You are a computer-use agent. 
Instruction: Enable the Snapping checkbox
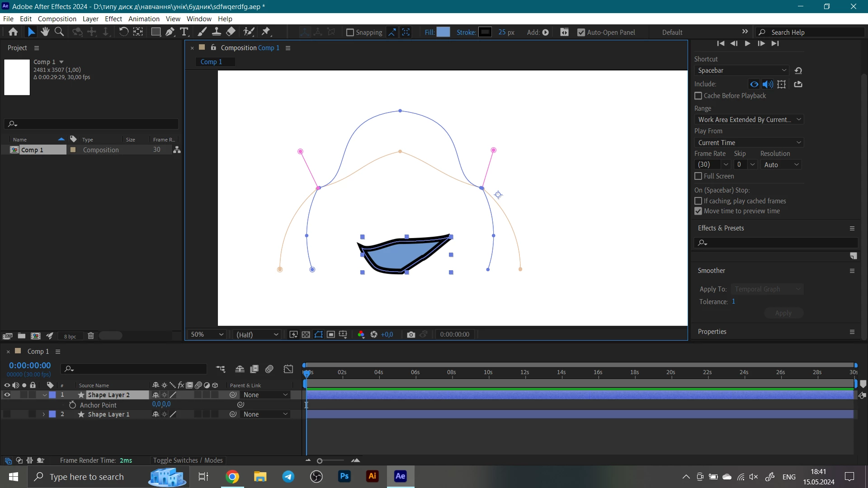350,33
